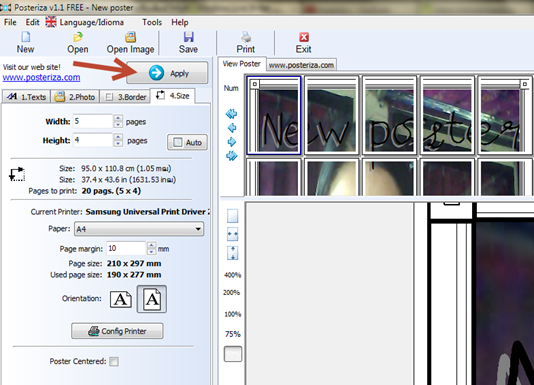Click the Config Printer button

(x=117, y=331)
